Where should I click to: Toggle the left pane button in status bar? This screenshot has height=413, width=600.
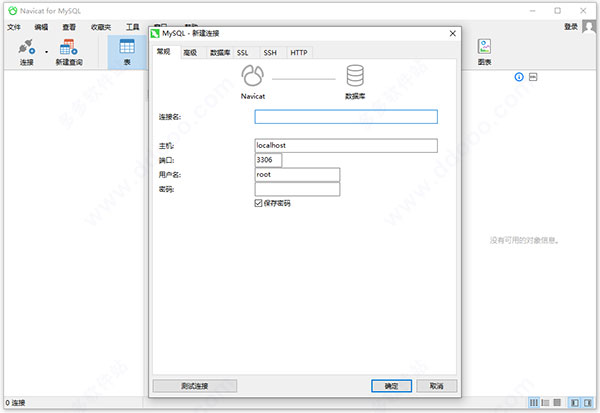point(574,402)
